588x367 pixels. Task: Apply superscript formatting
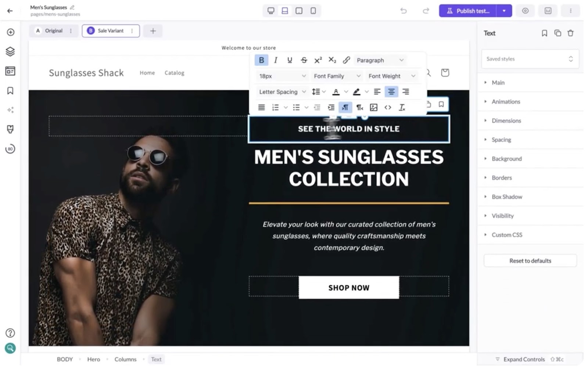318,60
